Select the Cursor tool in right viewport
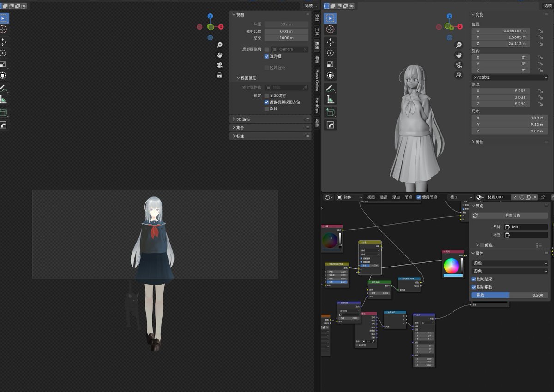This screenshot has height=392, width=554. 330,29
